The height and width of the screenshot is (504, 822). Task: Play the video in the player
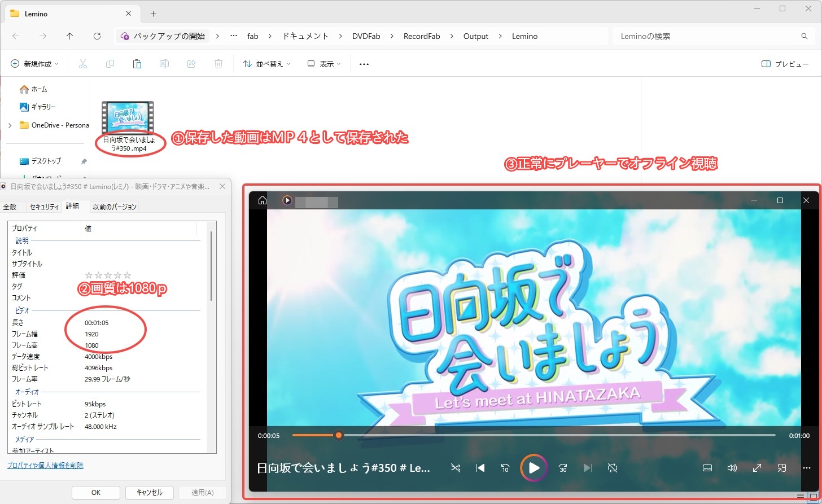(533, 468)
